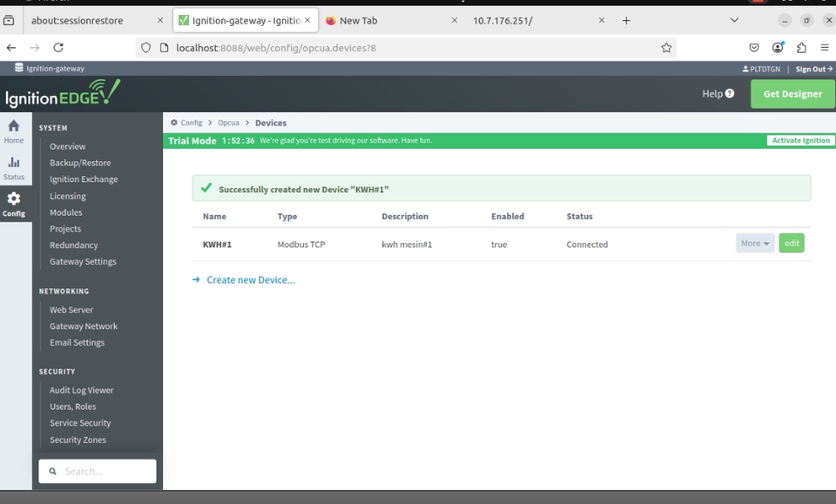Click the Help question mark icon
836x504 pixels.
tap(730, 94)
